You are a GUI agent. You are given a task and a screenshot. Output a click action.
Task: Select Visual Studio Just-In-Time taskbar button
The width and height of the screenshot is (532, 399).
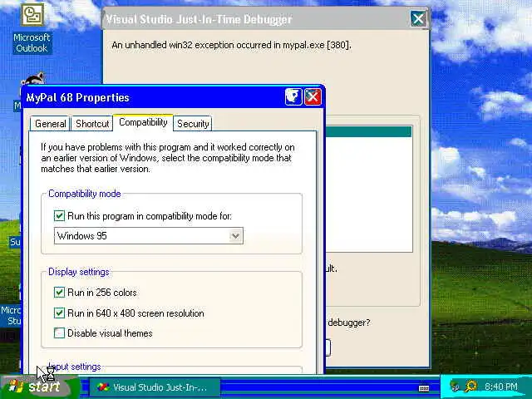[155, 387]
